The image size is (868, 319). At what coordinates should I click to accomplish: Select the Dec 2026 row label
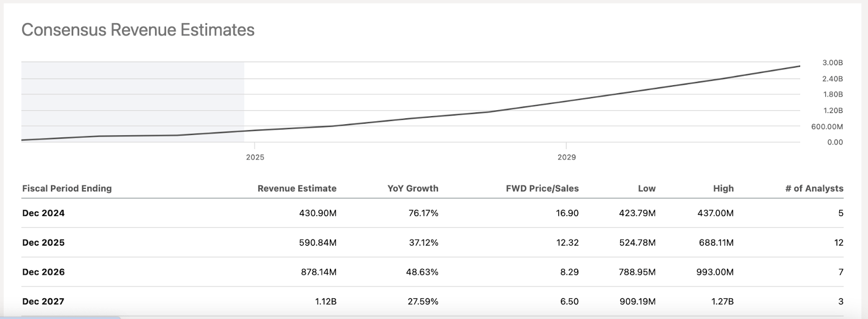click(x=43, y=272)
